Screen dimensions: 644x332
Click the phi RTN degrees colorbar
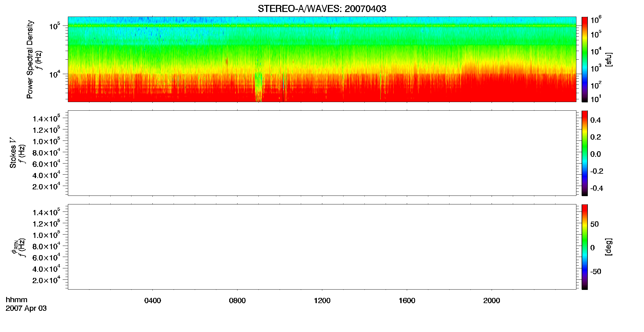(x=585, y=247)
